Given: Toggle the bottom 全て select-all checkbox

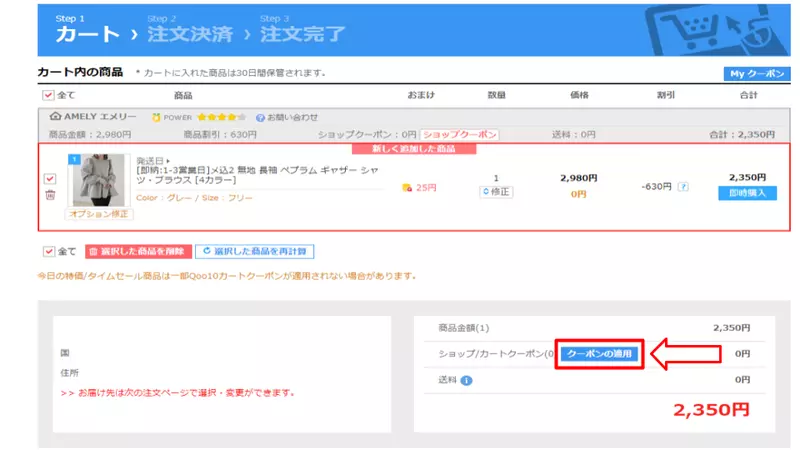Looking at the screenshot, I should (x=49, y=251).
